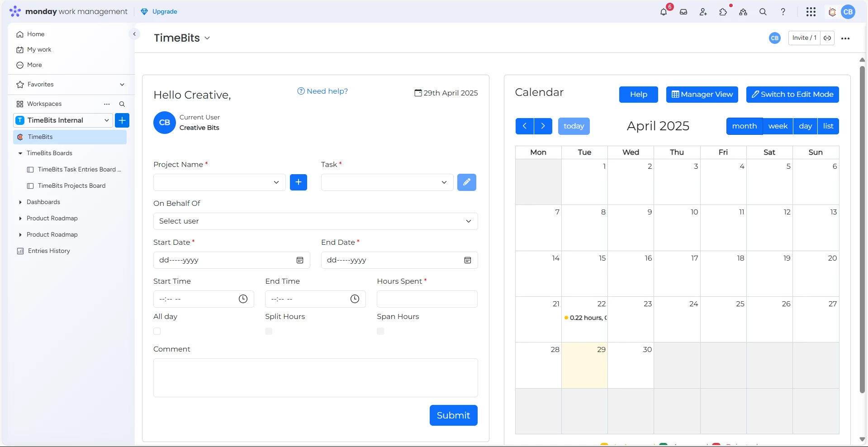Click the page vertical scrollbar
Screen dimensions: 868x447
coord(862,229)
